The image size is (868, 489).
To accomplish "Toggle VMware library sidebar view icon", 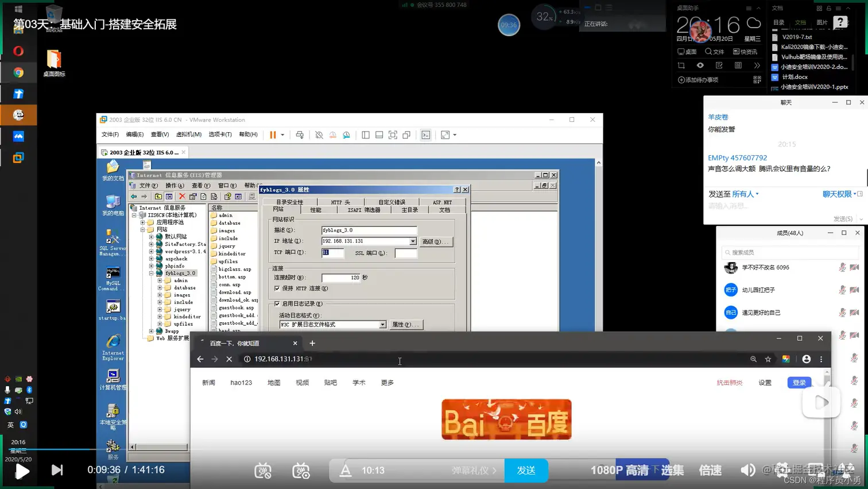I will (x=366, y=135).
